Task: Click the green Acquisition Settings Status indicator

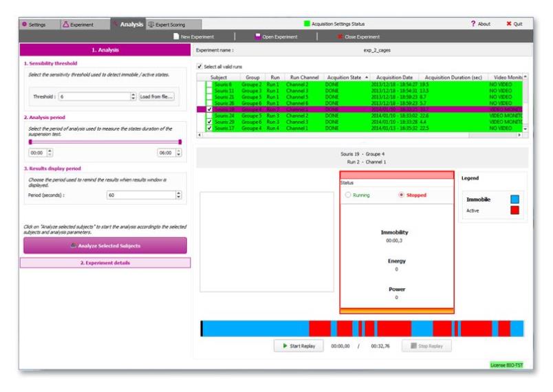Action: (x=307, y=24)
